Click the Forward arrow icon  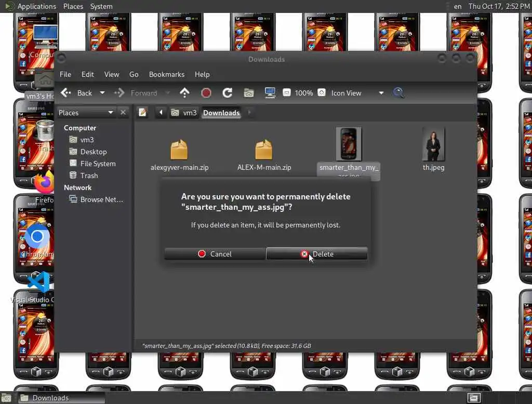(119, 92)
